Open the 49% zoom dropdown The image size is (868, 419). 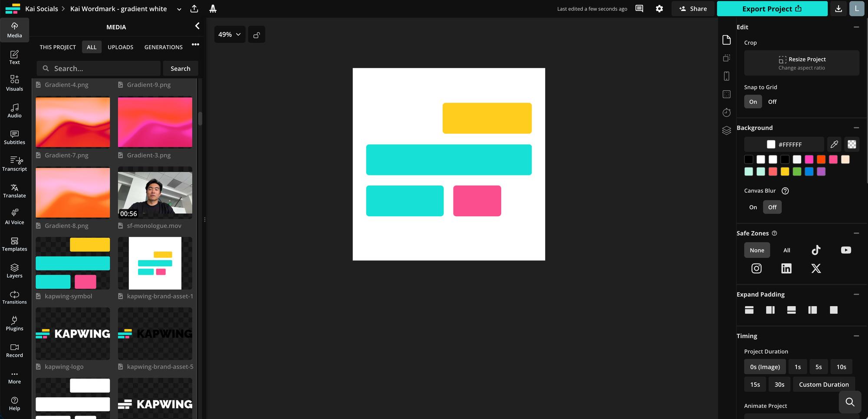tap(230, 35)
